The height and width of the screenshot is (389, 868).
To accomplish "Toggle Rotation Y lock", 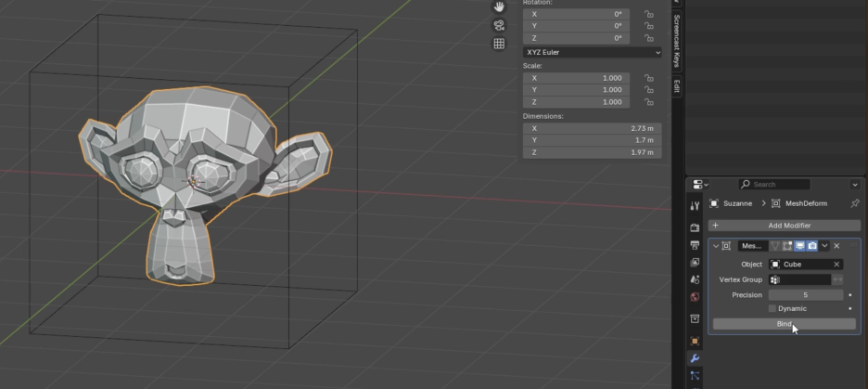I will [x=648, y=26].
